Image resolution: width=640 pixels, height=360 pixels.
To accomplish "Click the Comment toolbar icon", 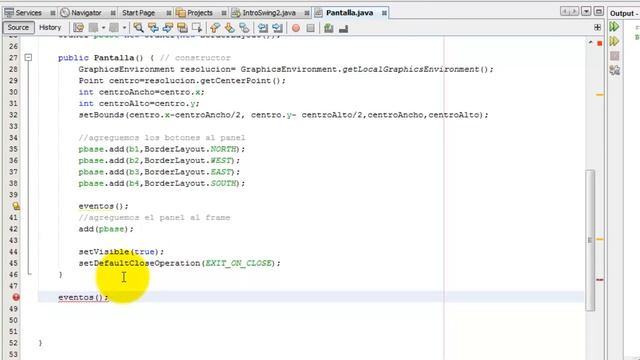I will pos(329,28).
